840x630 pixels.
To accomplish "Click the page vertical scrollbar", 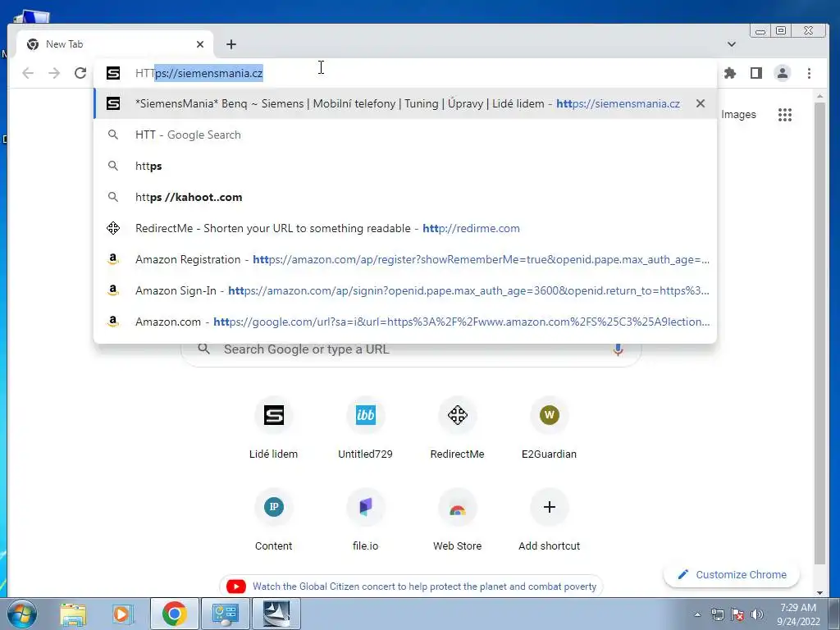I will pos(819,332).
